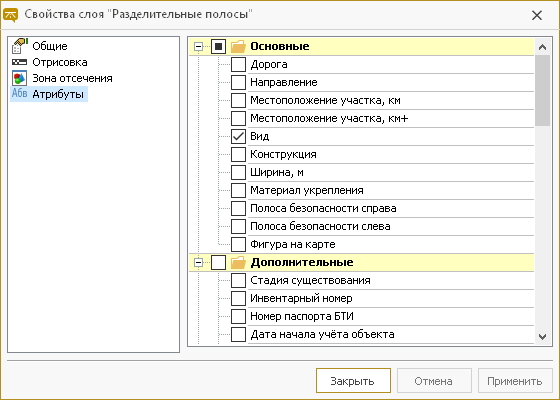The height and width of the screenshot is (400, 560).
Task: Collapse the Основные group node
Action: coord(198,46)
